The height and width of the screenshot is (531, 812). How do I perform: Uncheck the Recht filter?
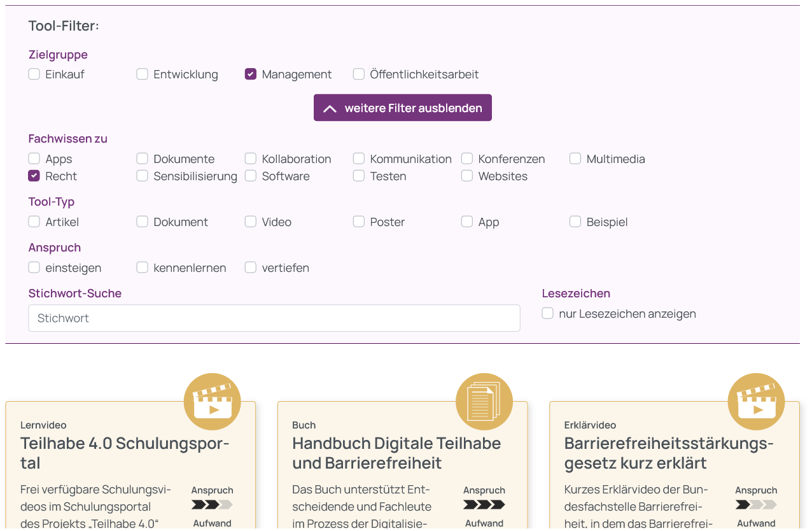tap(34, 176)
